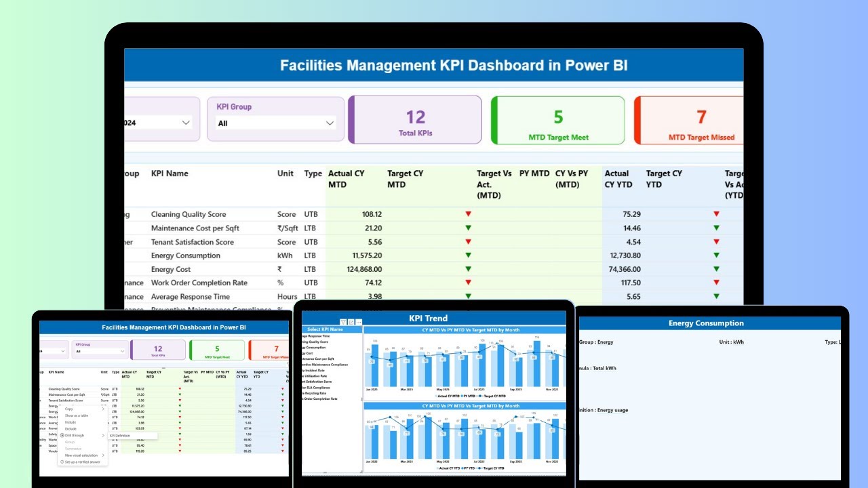Click Energy Cost MTD green arrow, large dashboard

click(468, 269)
